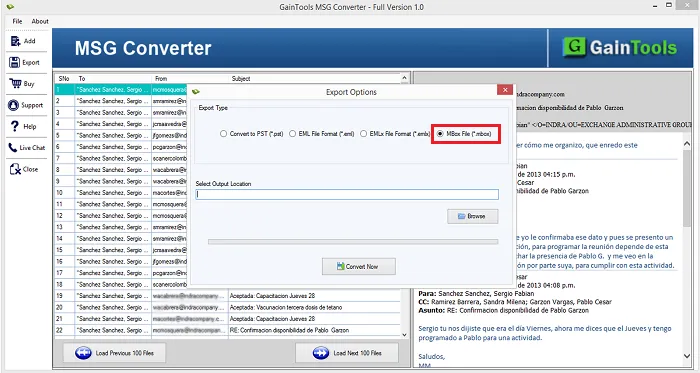
Task: Click the GainTools logo in header
Action: tap(620, 48)
